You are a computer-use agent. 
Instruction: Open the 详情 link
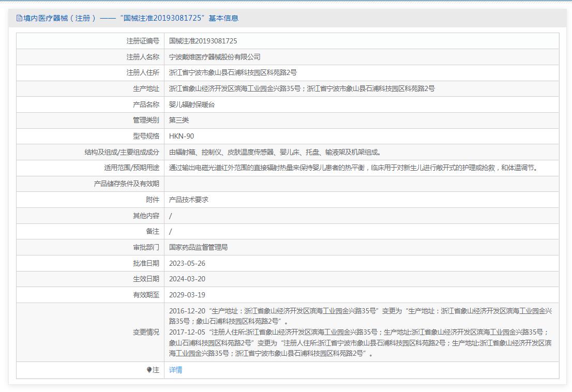tap(176, 370)
